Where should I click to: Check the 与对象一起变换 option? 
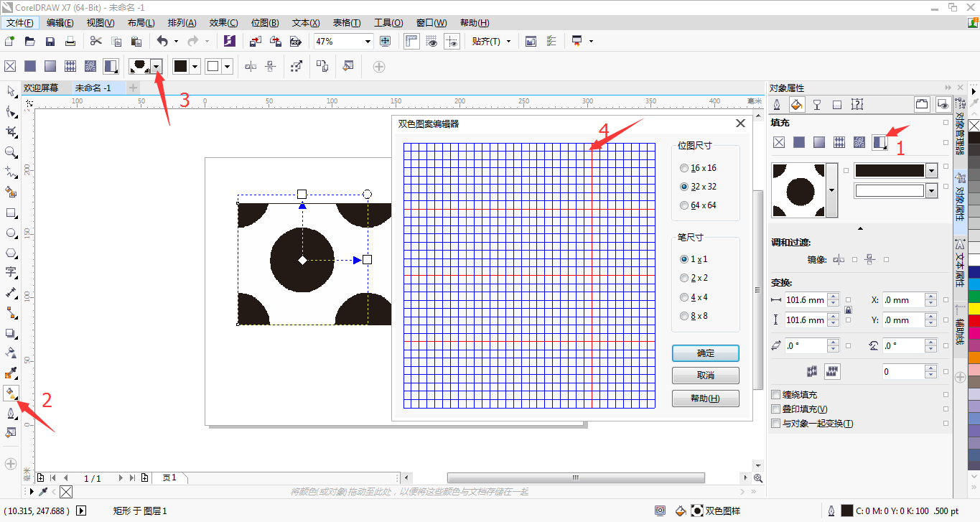pos(775,424)
